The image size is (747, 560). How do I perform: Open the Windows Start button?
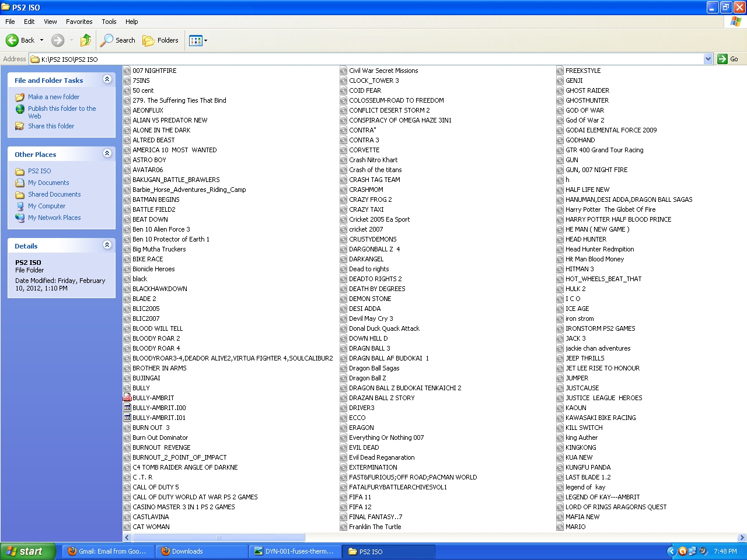(28, 551)
